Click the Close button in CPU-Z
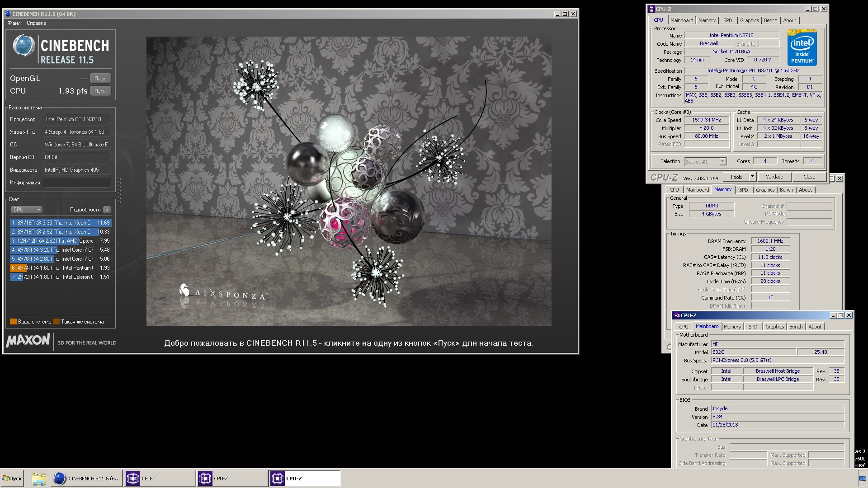This screenshot has width=868, height=488. (x=809, y=177)
